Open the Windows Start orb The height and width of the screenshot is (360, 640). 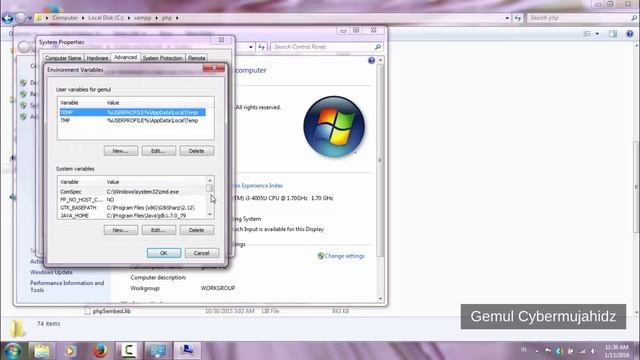point(13,351)
